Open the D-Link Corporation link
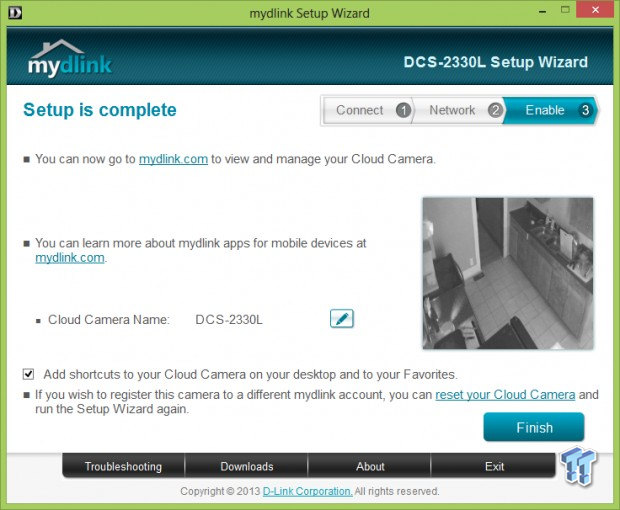This screenshot has height=510, width=620. (307, 491)
